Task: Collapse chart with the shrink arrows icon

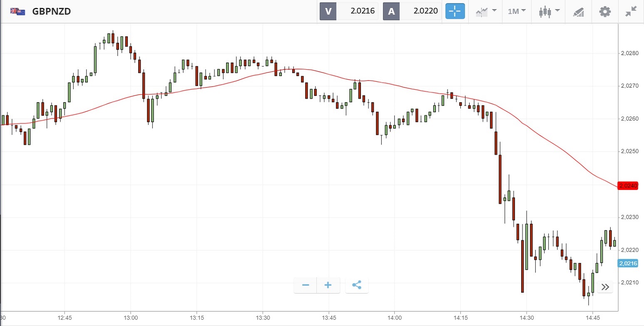Action: [631, 11]
